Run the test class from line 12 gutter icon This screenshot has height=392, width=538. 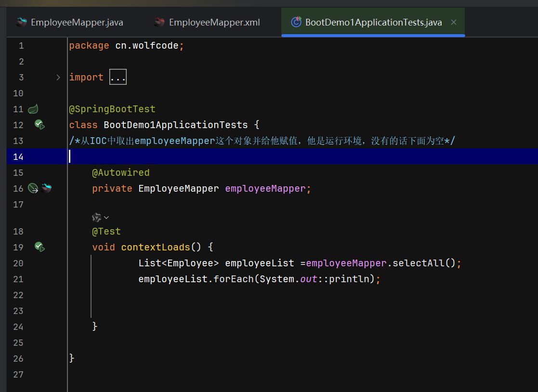pyautogui.click(x=40, y=125)
